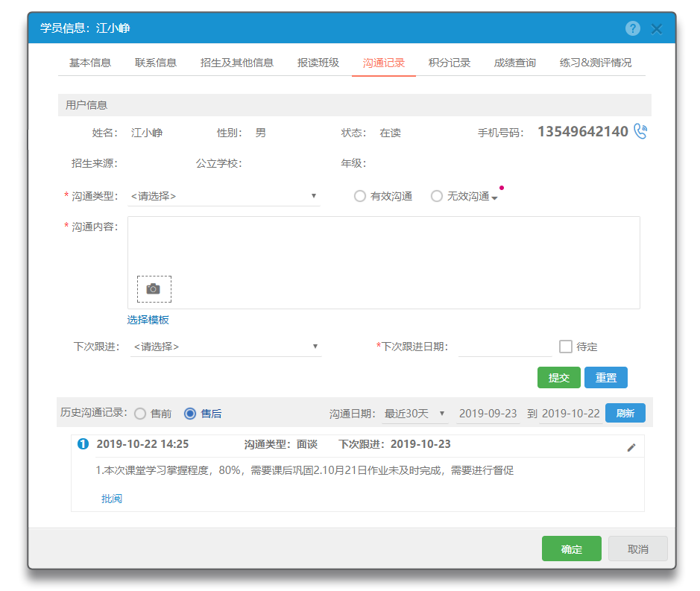700x591 pixels.
Task: Click the 批阅 link in record
Action: point(112,499)
